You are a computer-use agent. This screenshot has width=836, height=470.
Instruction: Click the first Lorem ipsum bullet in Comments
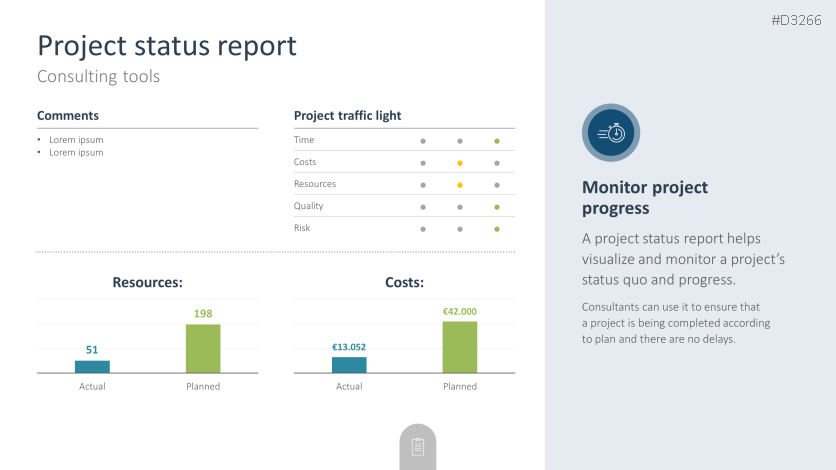point(76,140)
